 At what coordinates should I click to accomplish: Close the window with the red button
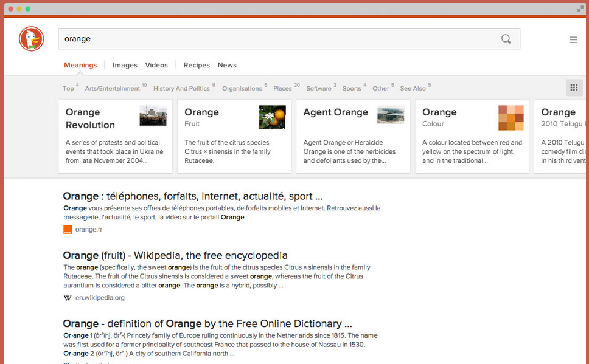click(x=10, y=9)
